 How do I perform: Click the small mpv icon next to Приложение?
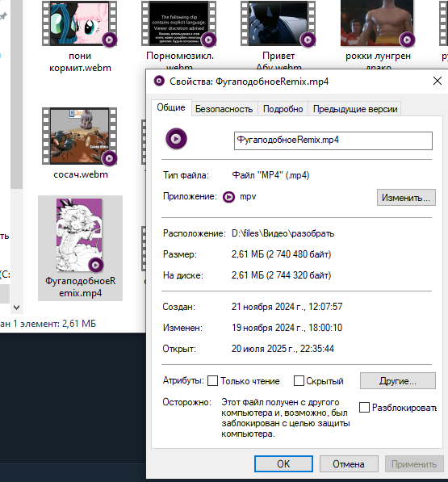(228, 197)
